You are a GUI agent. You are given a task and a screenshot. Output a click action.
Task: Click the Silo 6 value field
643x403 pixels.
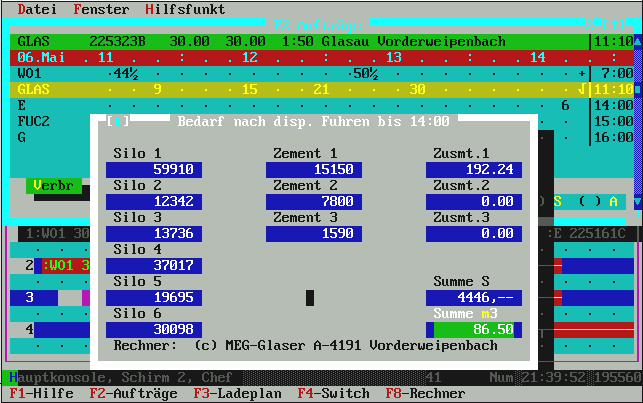coord(153,329)
